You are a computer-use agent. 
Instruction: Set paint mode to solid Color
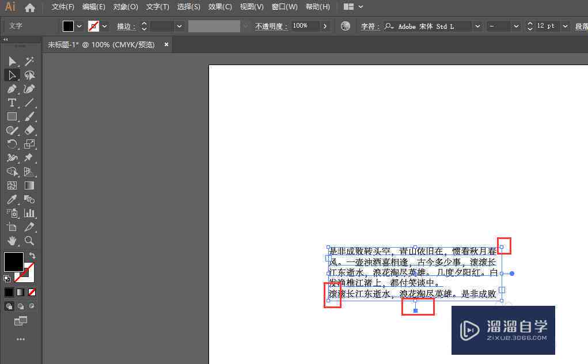click(x=9, y=292)
